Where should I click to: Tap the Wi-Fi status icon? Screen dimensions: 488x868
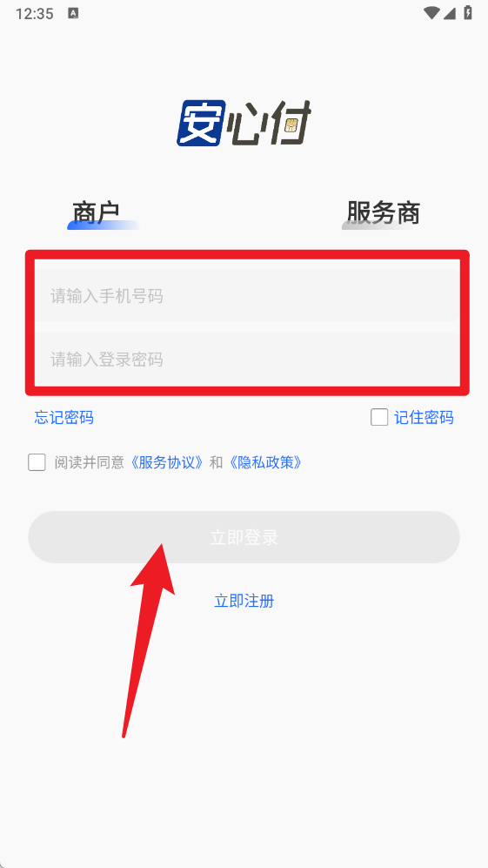tap(431, 13)
